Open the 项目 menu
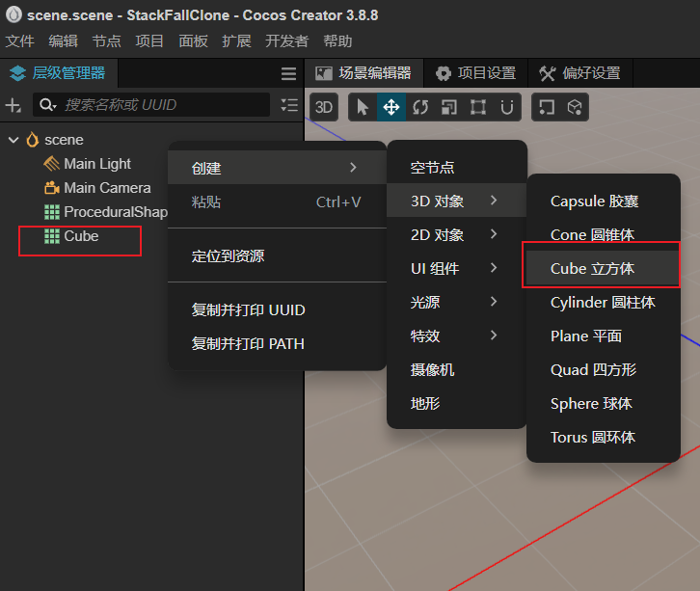 coord(149,41)
